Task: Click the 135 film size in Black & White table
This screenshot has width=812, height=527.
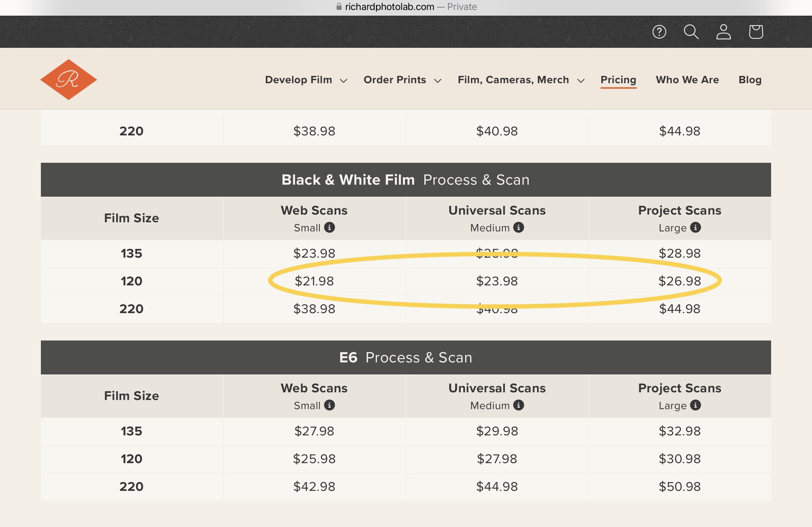Action: (x=131, y=253)
